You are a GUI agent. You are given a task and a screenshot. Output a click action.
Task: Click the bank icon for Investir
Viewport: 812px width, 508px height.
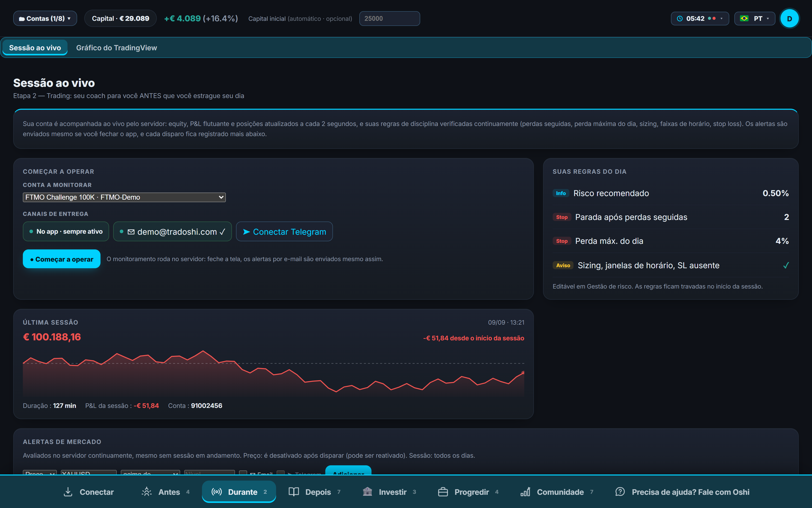[367, 492]
